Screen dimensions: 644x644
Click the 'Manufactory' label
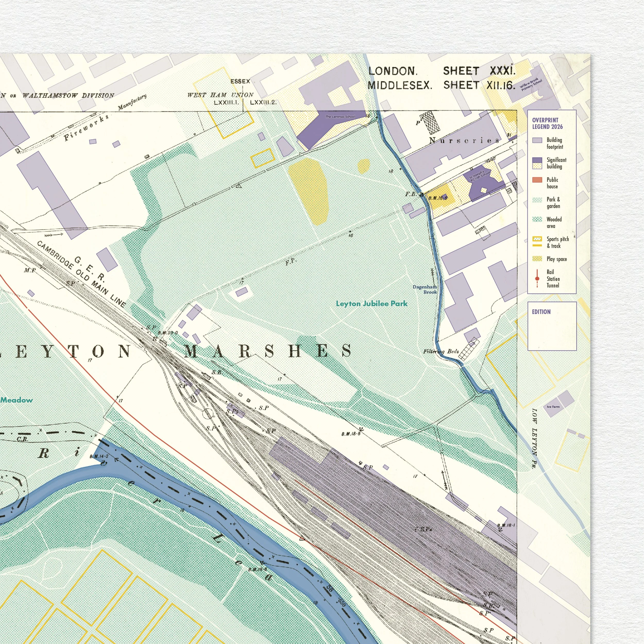(132, 102)
